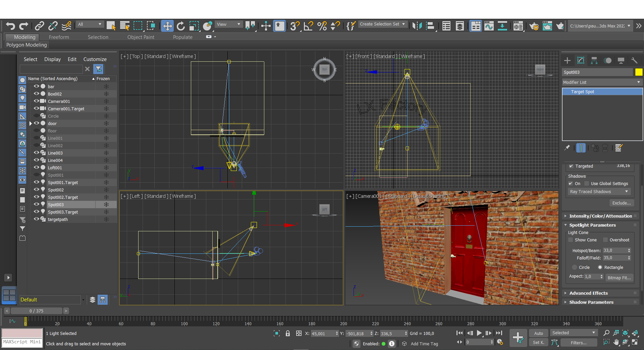Toggle visibility of Loft001
Screen dimensions: 644x350
coord(37,167)
